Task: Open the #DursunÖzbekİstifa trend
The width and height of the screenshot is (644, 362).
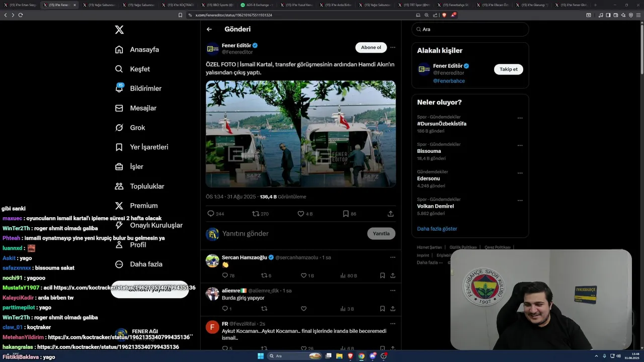Action: pyautogui.click(x=442, y=124)
